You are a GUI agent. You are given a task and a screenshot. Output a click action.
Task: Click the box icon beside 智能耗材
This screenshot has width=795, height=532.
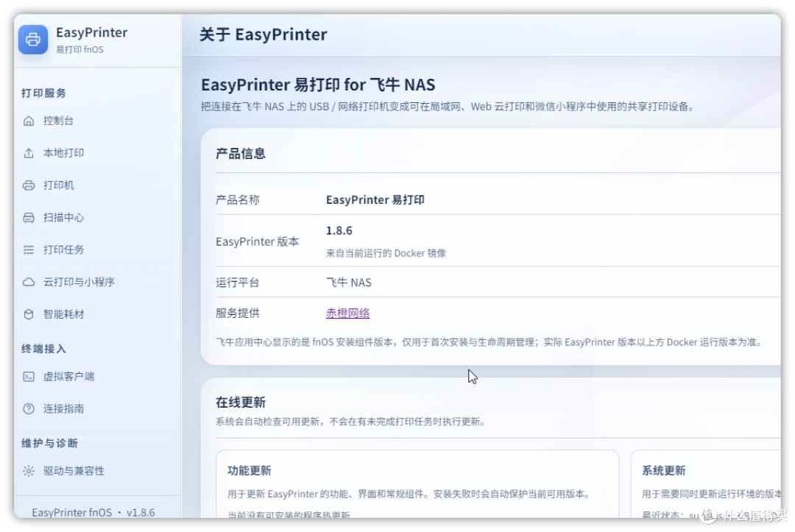click(29, 315)
